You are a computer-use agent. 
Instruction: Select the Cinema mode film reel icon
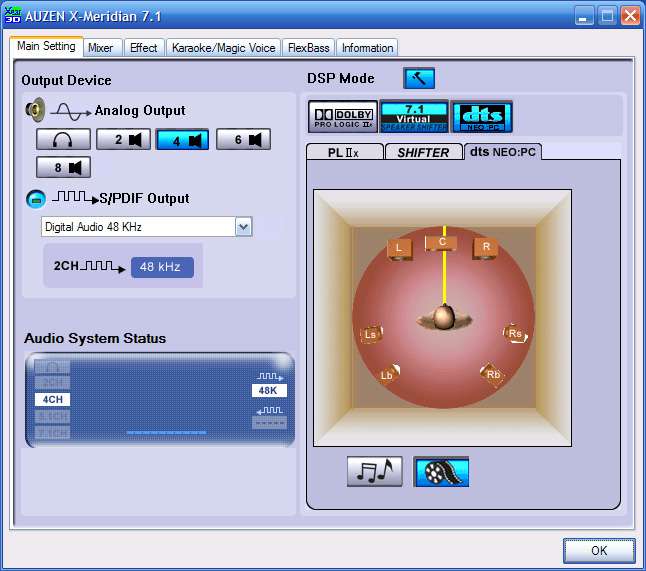coord(441,472)
